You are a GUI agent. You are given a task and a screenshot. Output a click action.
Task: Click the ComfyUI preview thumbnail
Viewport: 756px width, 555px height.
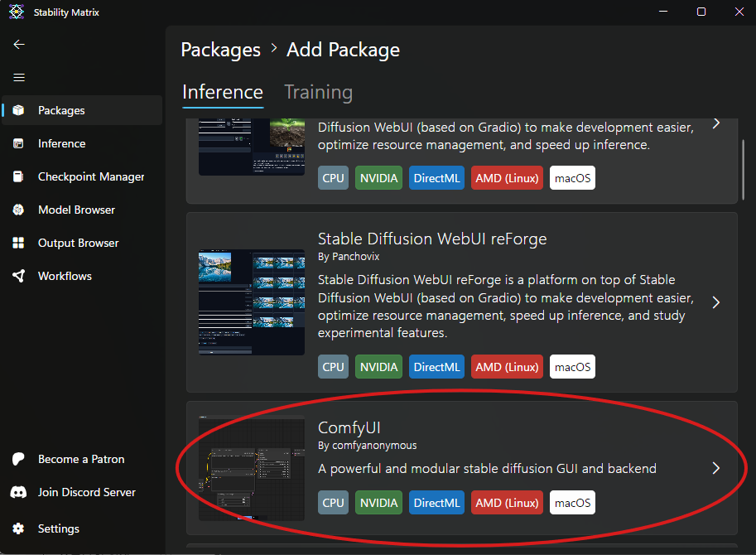252,468
